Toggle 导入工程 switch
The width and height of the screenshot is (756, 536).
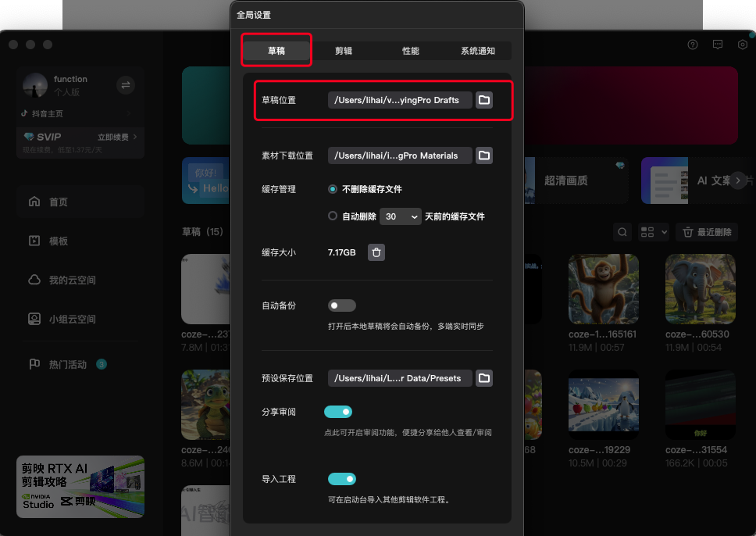(x=342, y=479)
